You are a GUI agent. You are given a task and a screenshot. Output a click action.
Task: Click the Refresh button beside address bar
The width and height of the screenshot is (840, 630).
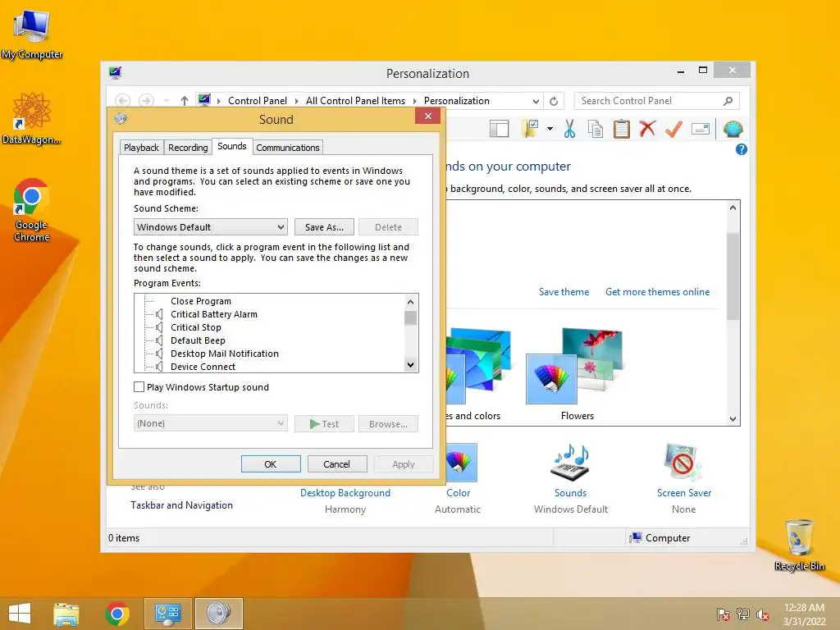[554, 101]
